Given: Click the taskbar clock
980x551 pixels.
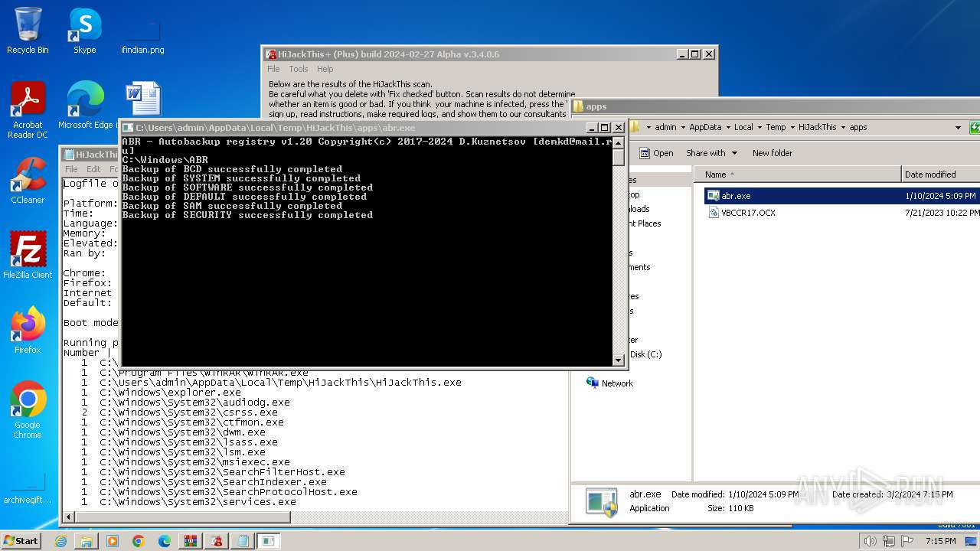Looking at the screenshot, I should tap(941, 541).
